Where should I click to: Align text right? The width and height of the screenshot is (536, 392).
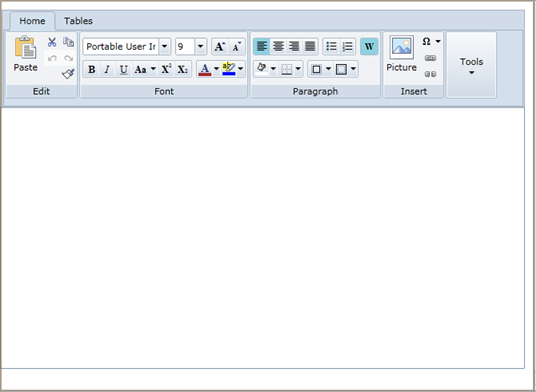[x=294, y=46]
